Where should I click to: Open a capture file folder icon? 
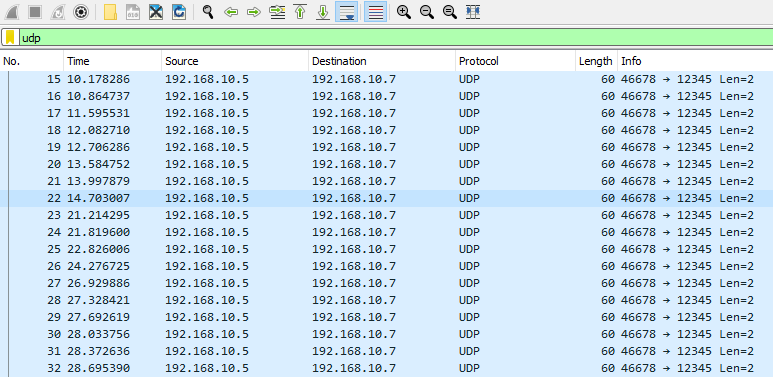tap(110, 12)
